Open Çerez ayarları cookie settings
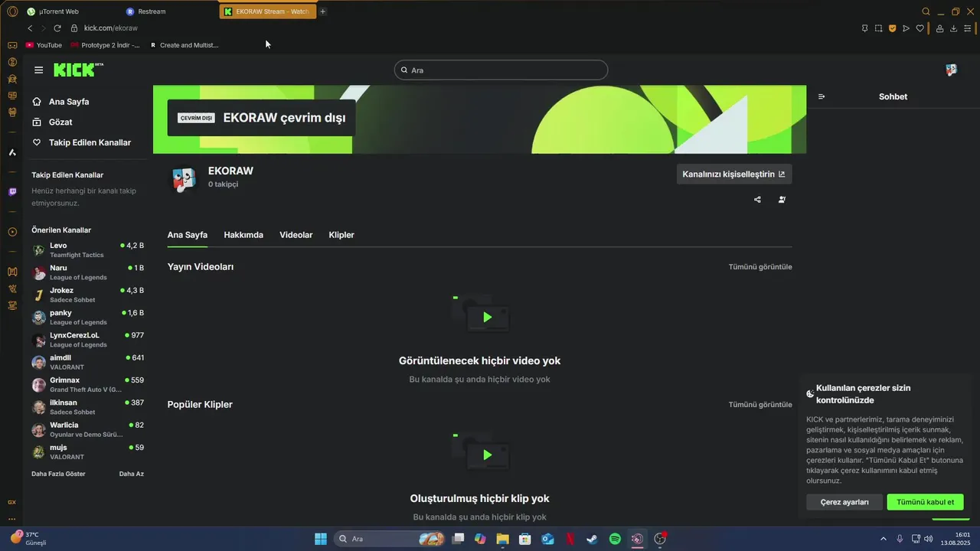This screenshot has height=551, width=980. [x=844, y=502]
